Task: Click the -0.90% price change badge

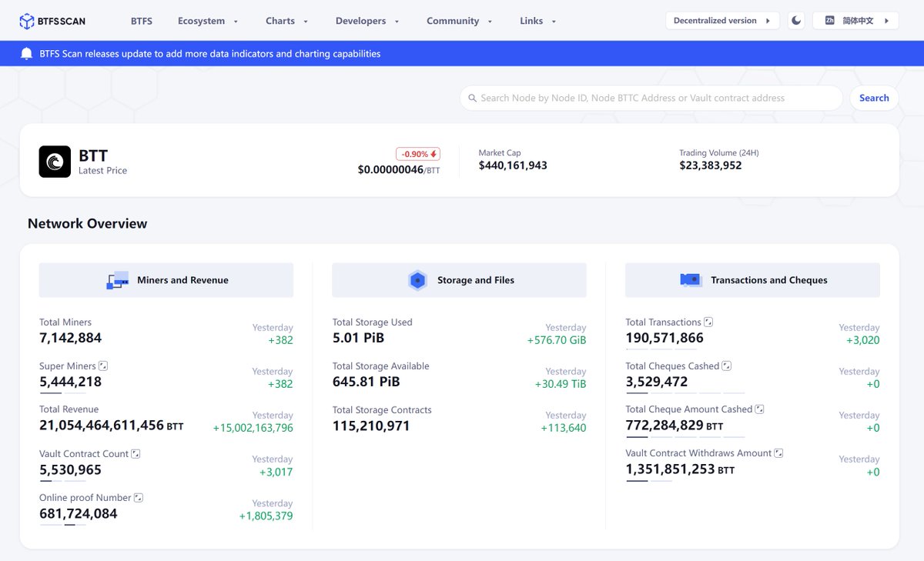Action: tap(418, 154)
